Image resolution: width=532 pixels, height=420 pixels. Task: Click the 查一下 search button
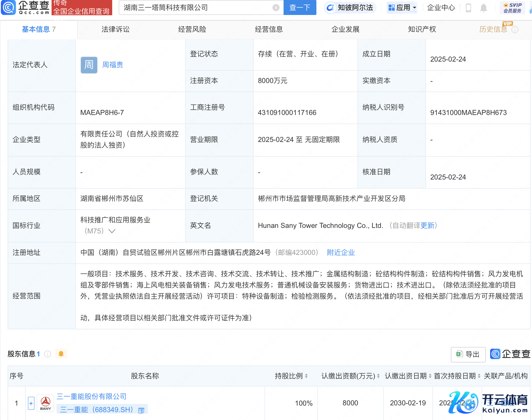pyautogui.click(x=300, y=8)
